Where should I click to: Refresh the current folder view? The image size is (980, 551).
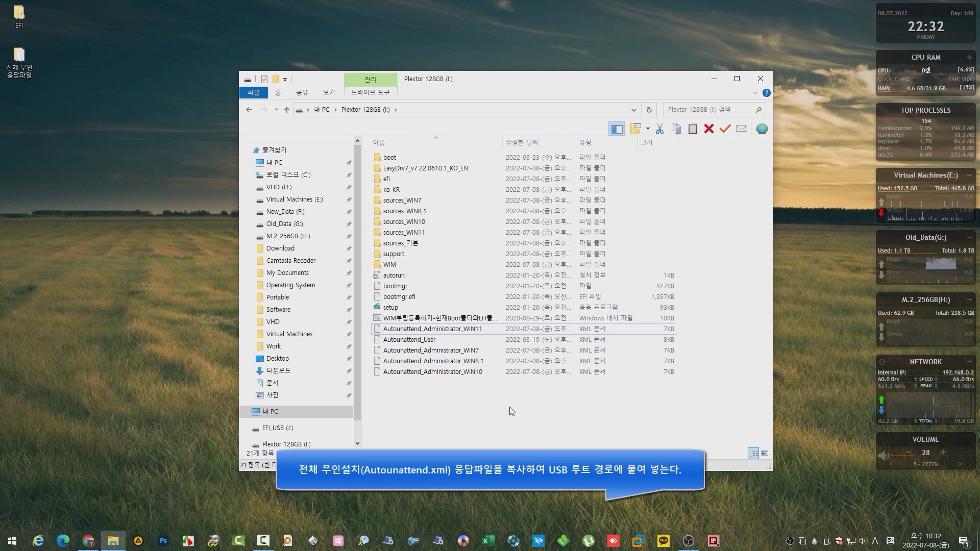pyautogui.click(x=649, y=110)
